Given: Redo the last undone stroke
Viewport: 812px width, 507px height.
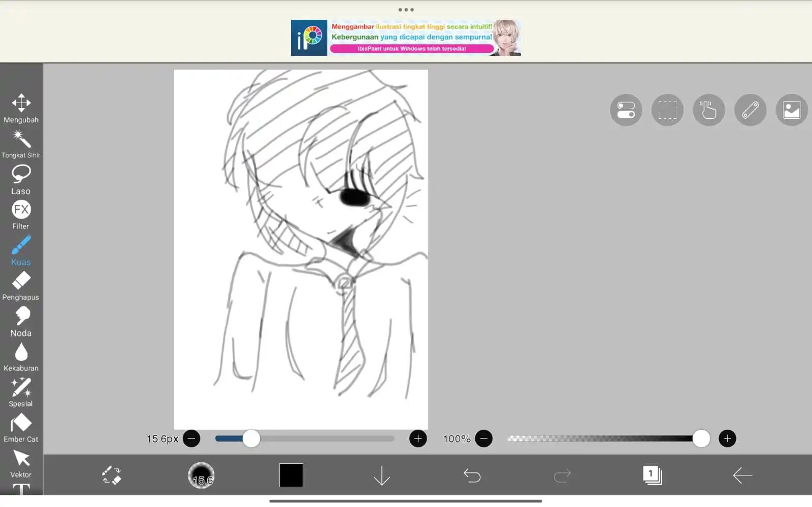Looking at the screenshot, I should click(x=562, y=476).
